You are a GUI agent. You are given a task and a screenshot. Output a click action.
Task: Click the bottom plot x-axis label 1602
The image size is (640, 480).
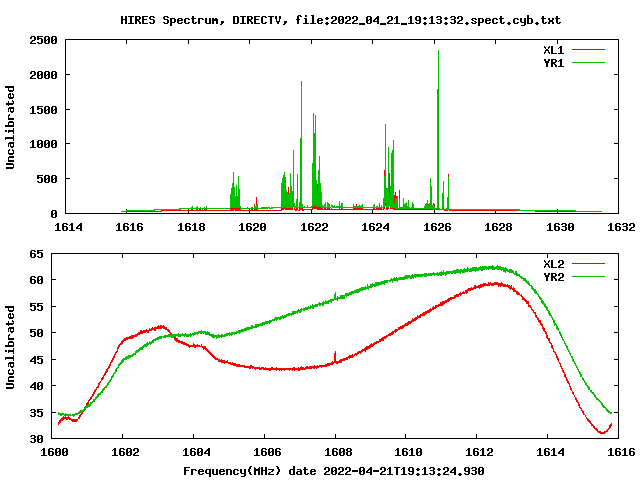[125, 452]
